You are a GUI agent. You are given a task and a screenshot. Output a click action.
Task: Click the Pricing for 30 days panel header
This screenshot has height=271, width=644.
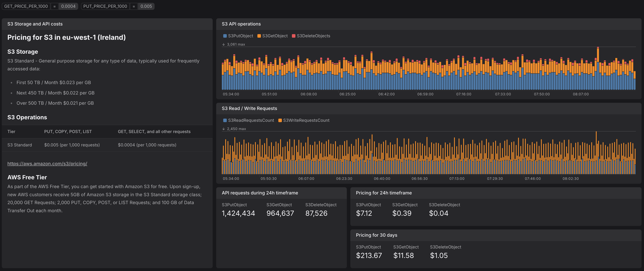pyautogui.click(x=376, y=235)
